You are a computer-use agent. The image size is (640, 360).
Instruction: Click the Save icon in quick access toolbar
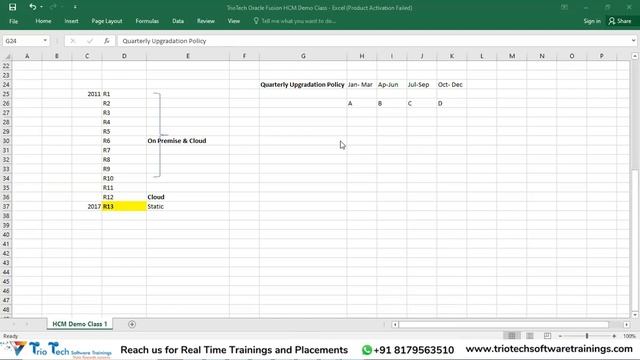pyautogui.click(x=12, y=7)
